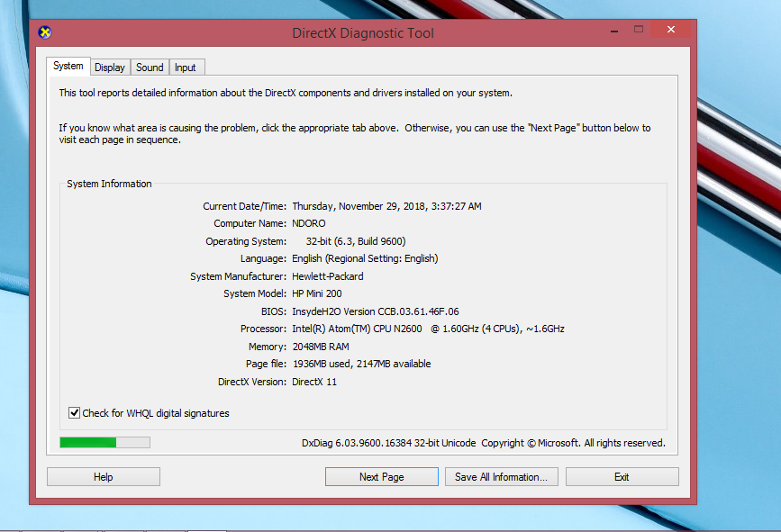Switch to the Display tab

pyautogui.click(x=110, y=67)
